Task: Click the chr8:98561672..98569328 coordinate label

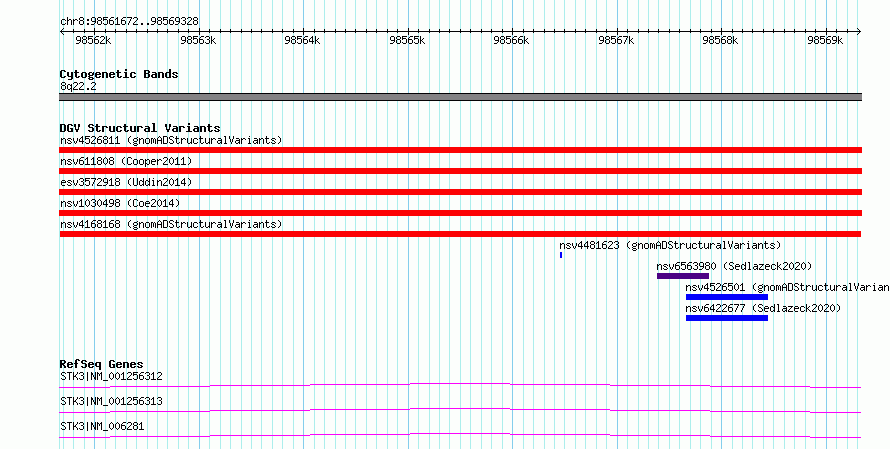Action: click(129, 22)
